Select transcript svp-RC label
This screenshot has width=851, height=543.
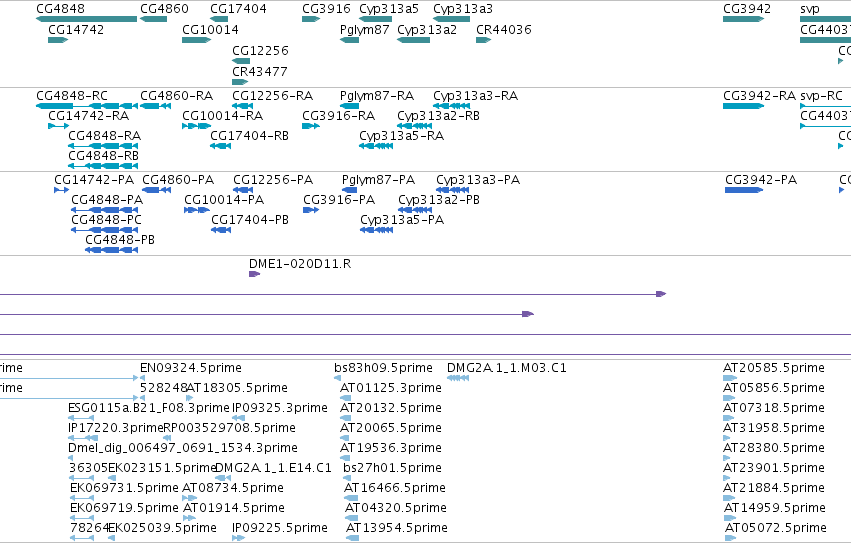[821, 96]
